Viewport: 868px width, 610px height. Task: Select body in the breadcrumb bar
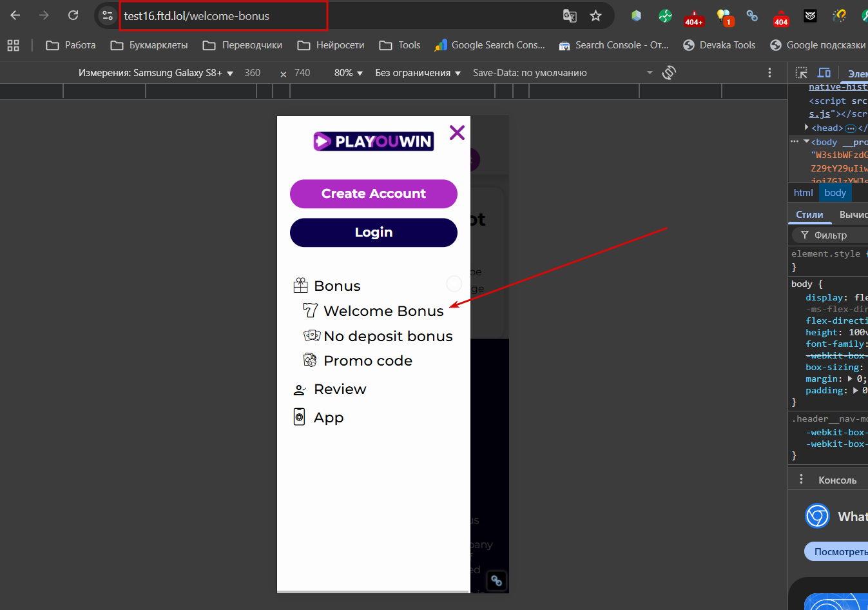pyautogui.click(x=835, y=193)
